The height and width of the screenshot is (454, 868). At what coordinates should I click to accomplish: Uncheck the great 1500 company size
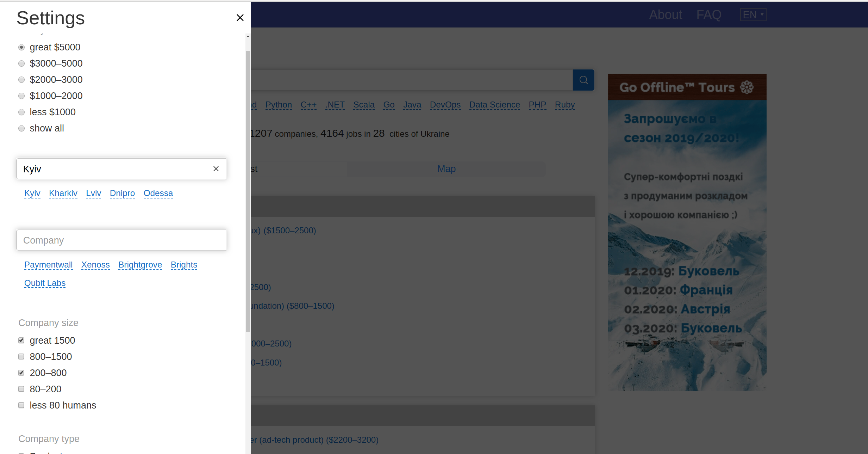(21, 340)
